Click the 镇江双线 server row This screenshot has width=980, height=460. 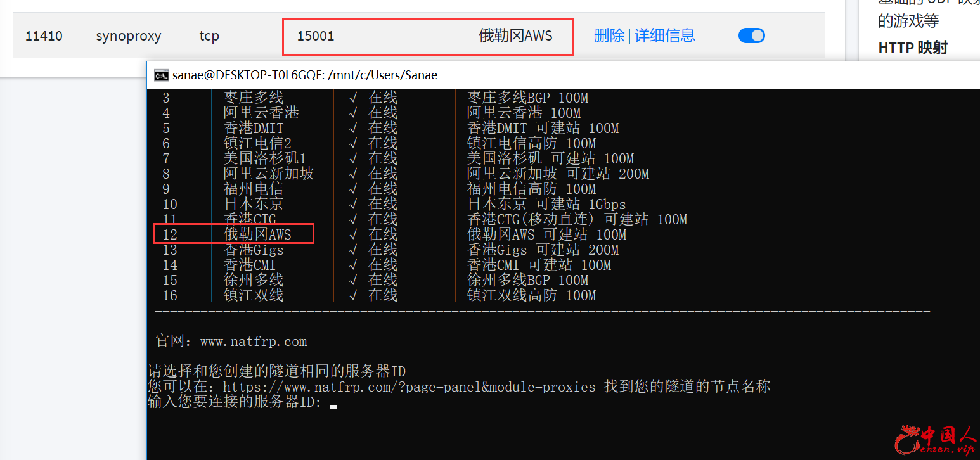(x=253, y=295)
